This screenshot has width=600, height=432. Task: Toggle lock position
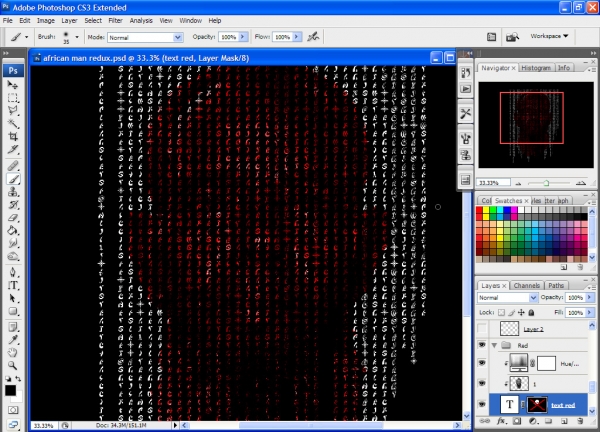[521, 313]
